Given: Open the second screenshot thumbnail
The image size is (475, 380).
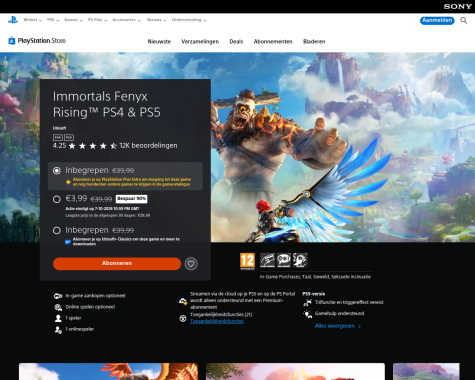Looking at the screenshot, I should point(295,371).
